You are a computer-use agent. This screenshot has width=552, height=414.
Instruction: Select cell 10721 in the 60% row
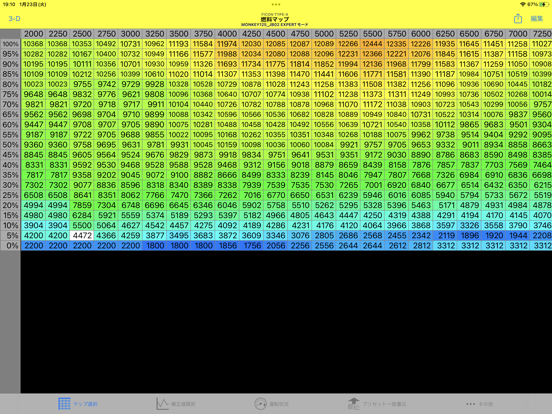click(372, 125)
